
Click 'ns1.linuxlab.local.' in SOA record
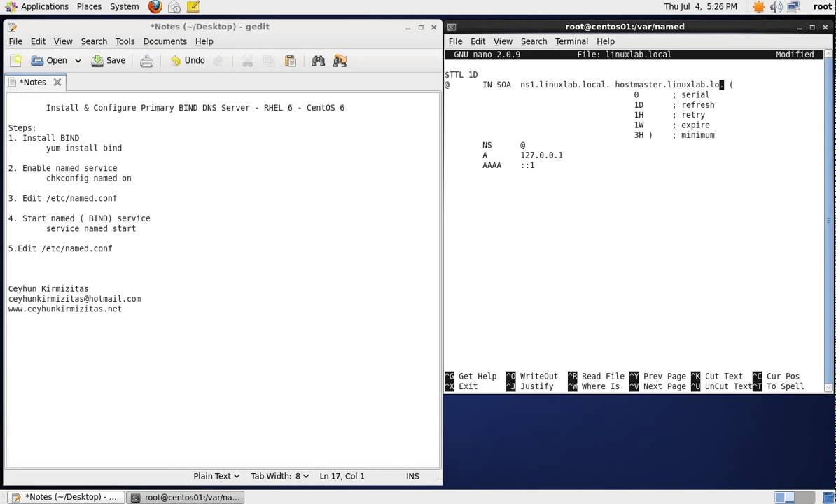click(x=565, y=85)
